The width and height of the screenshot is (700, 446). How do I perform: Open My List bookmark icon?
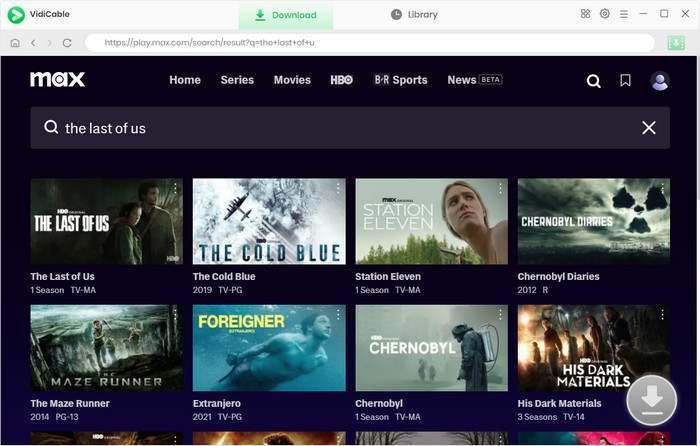pos(625,80)
